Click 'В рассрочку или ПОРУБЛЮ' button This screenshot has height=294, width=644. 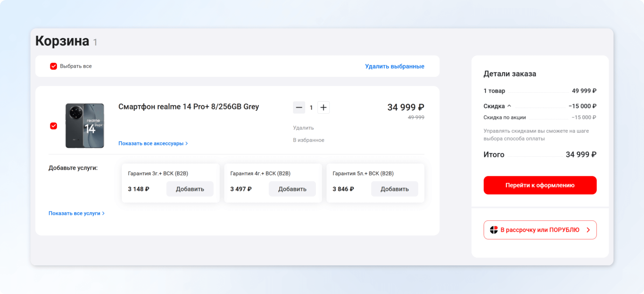point(540,230)
